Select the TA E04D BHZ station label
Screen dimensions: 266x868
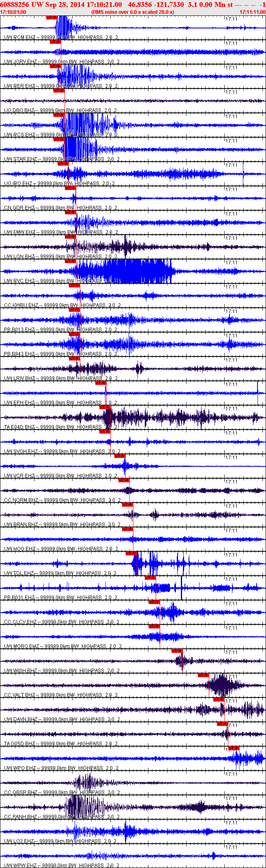[x=19, y=427]
